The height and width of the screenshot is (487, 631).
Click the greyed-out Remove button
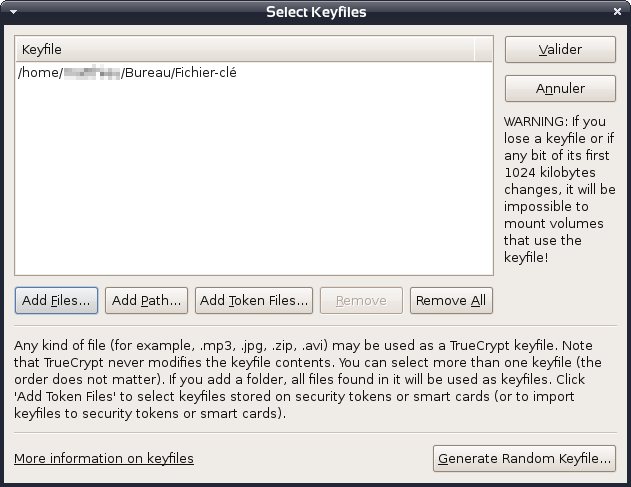361,300
